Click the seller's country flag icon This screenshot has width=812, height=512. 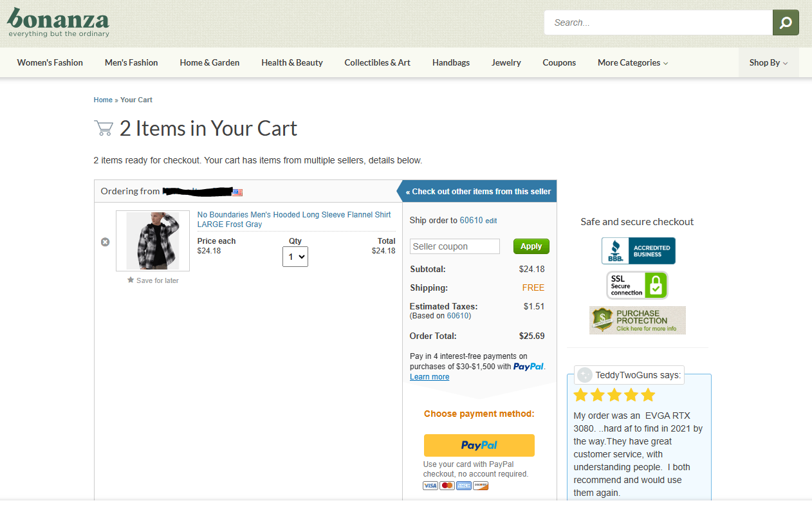(x=237, y=192)
